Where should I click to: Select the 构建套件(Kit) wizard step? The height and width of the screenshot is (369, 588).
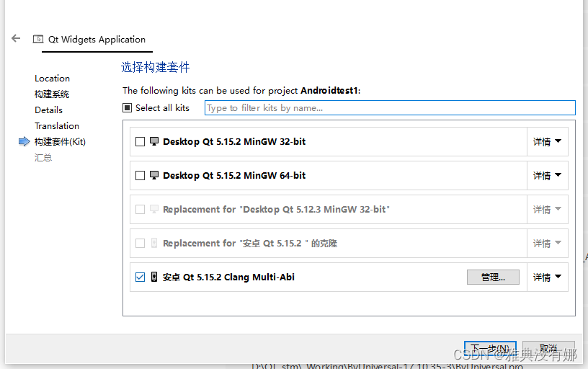[x=60, y=142]
